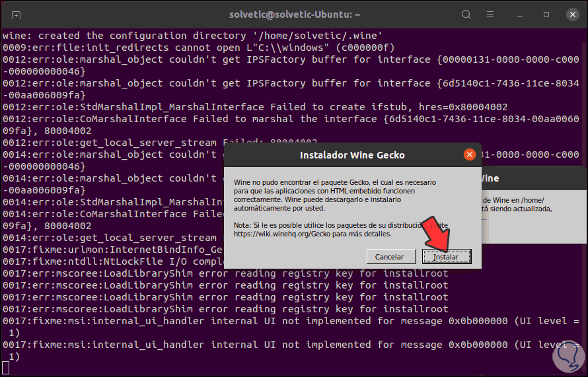588x377 pixels.
Task: Click the '0009:err:file:init_redirects' line
Action: click(x=198, y=48)
